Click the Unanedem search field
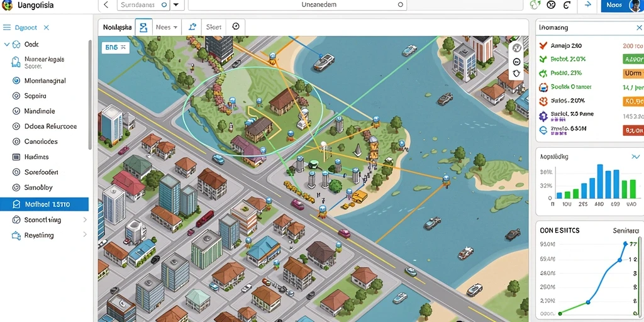Image resolution: width=644 pixels, height=322 pixels. click(297, 5)
